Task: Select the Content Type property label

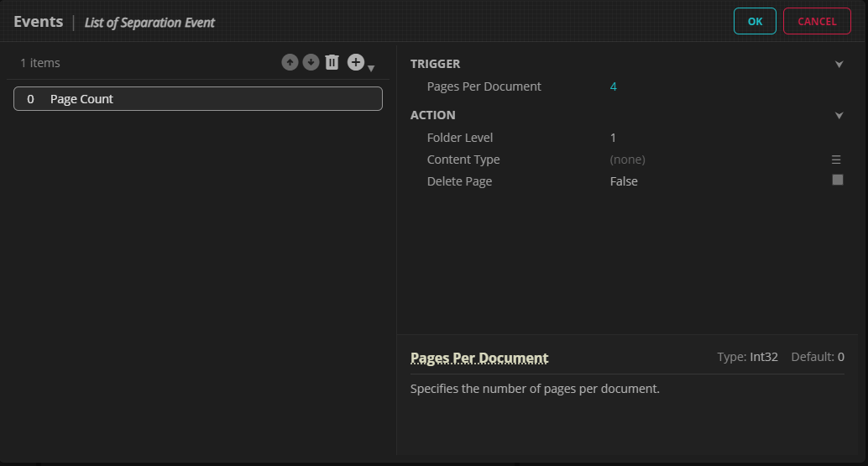Action: (463, 160)
